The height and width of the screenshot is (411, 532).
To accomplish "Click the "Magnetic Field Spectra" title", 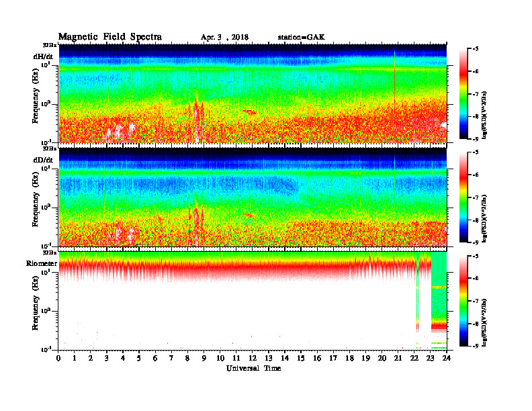I will [x=110, y=37].
